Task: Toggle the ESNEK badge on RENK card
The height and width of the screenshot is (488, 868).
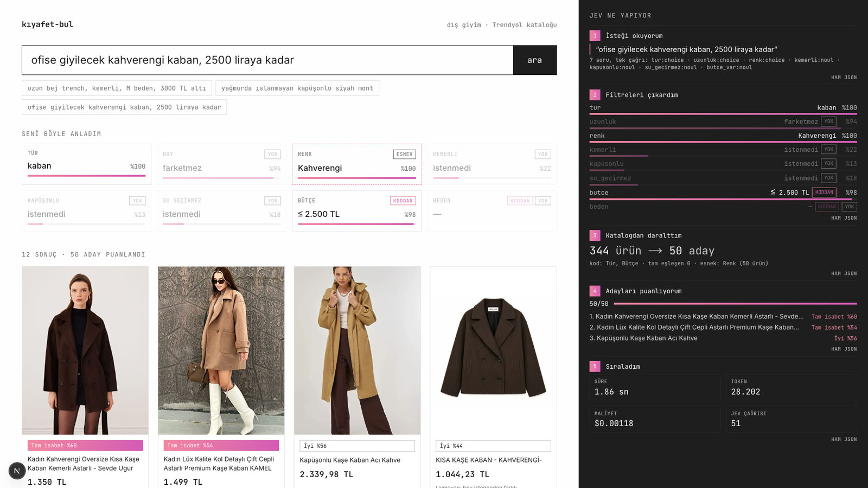Action: click(x=404, y=155)
